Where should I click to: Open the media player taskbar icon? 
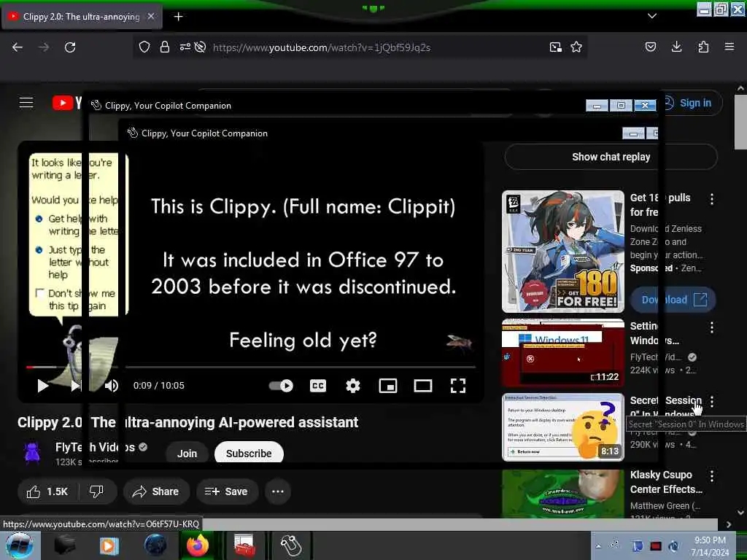(109, 545)
